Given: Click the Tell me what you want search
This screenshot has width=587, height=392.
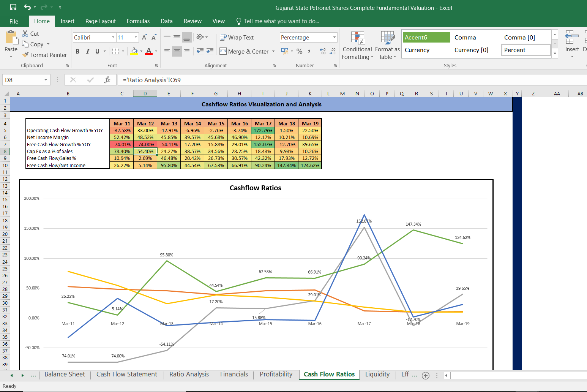Looking at the screenshot, I should coord(278,21).
